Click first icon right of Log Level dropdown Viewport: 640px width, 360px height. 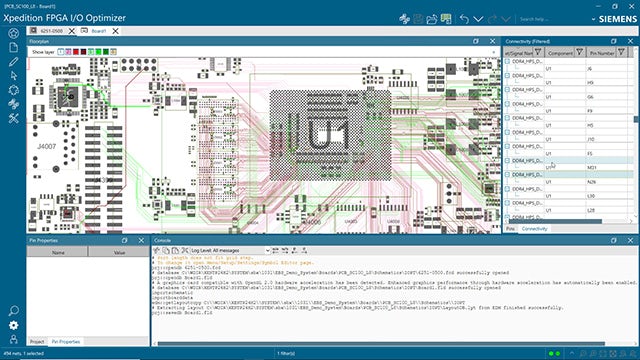276,250
